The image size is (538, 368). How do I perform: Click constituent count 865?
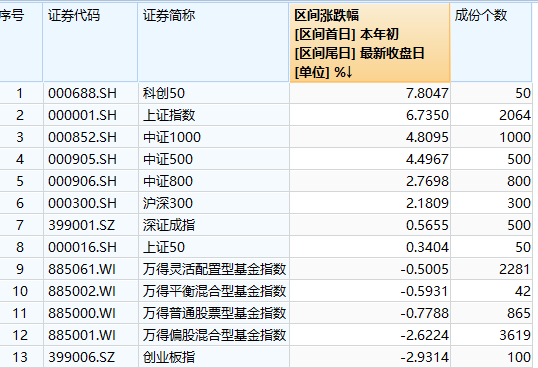(519, 313)
